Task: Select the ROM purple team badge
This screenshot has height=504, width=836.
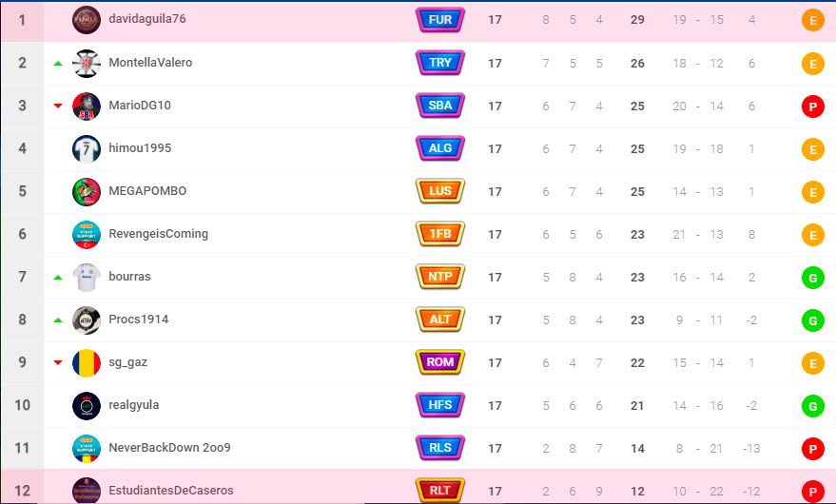Action: tap(439, 362)
